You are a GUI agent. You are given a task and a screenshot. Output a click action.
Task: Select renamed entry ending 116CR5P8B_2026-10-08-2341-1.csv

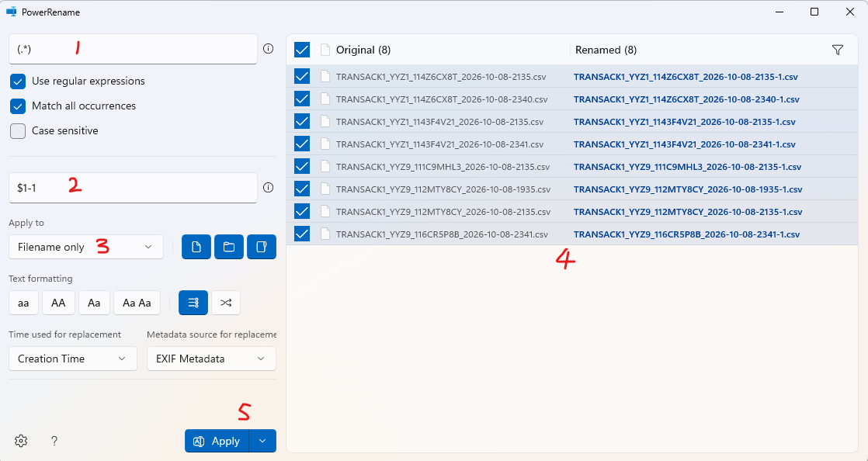click(686, 234)
